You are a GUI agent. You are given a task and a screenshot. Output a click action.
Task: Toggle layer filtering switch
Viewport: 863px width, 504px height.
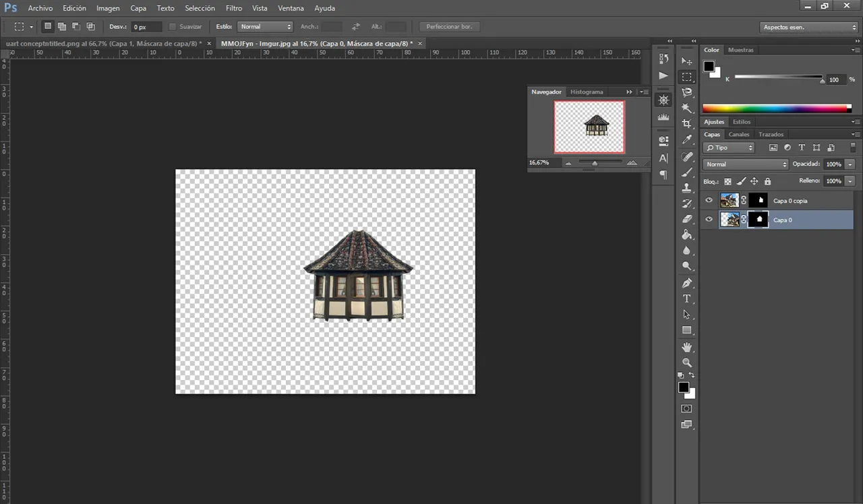852,147
